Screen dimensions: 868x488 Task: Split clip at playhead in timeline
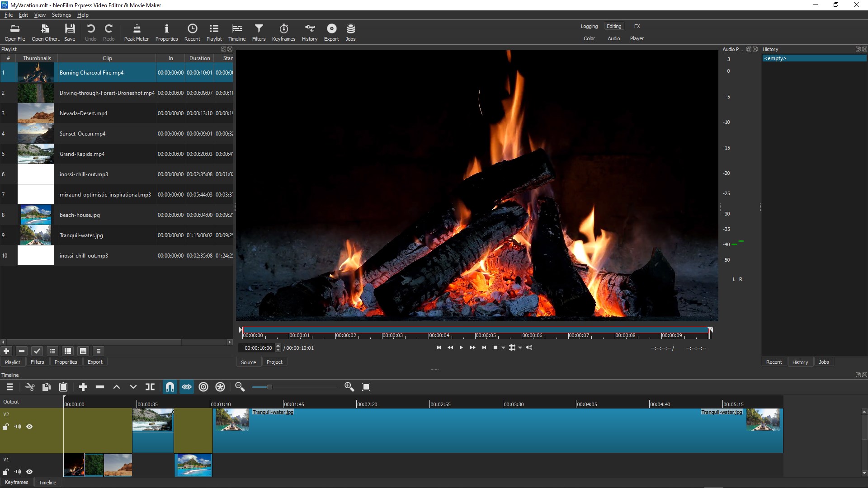click(x=150, y=387)
